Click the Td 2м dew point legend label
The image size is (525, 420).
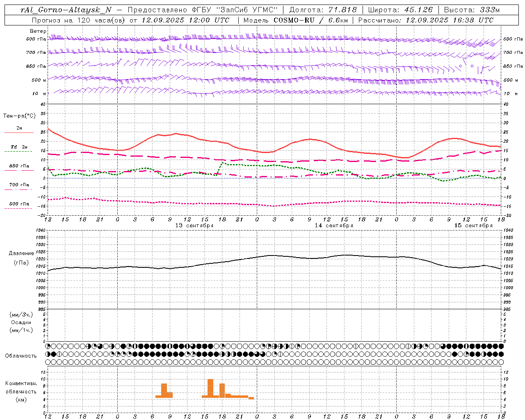[x=19, y=147]
